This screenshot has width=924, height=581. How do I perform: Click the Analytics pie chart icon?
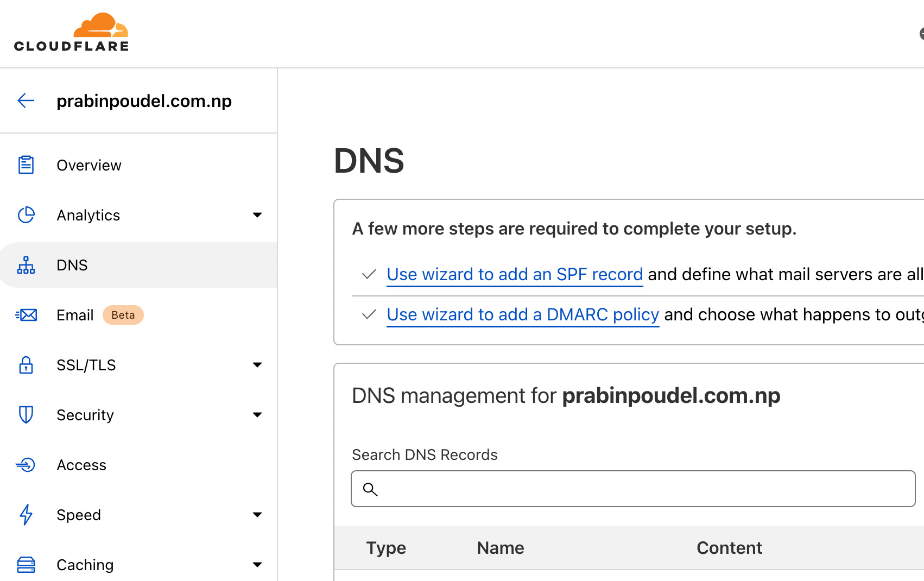[26, 215]
